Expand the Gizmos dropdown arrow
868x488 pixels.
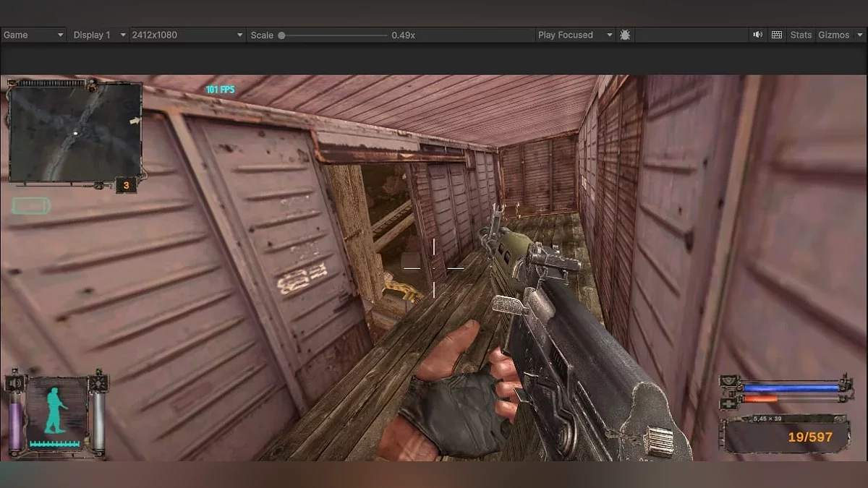[x=858, y=35]
